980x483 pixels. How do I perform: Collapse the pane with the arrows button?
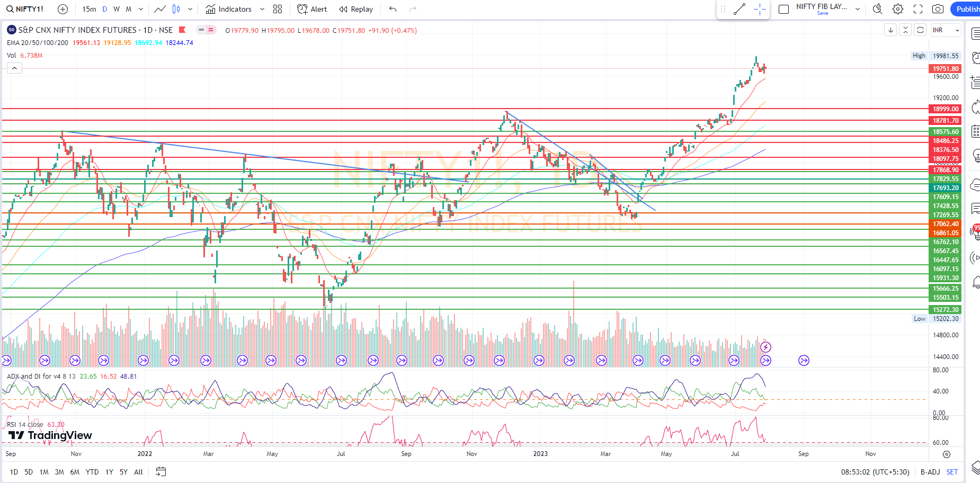(906, 30)
